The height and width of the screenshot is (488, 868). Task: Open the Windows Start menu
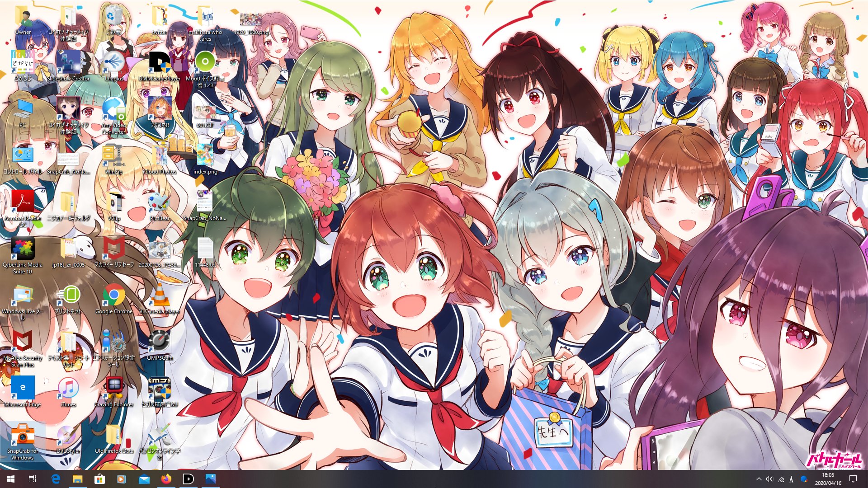click(x=11, y=479)
